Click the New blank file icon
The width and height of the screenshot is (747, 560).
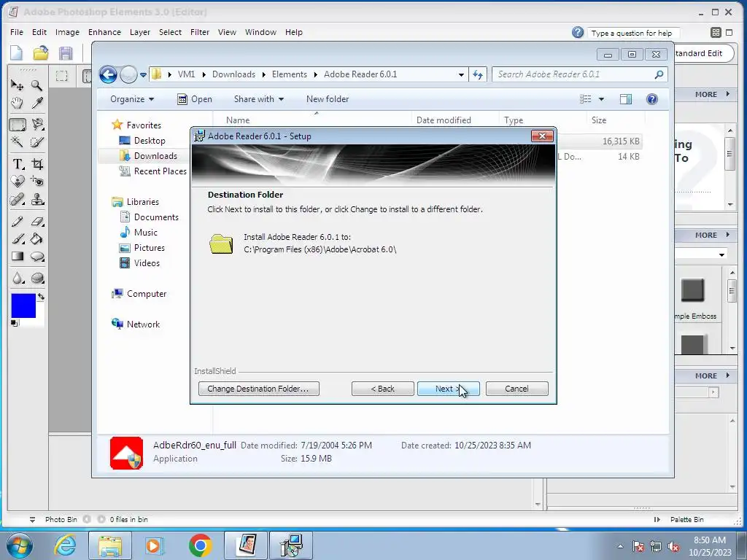click(x=17, y=52)
